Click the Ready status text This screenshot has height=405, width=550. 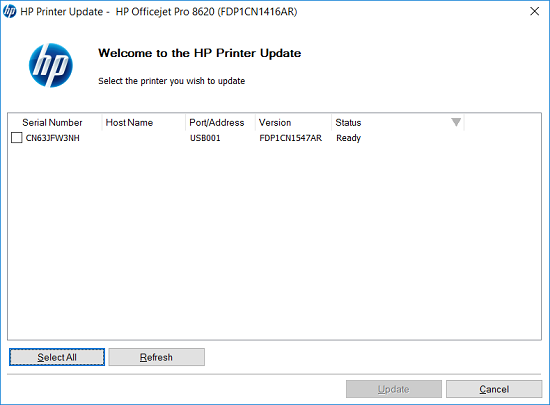pyautogui.click(x=348, y=138)
